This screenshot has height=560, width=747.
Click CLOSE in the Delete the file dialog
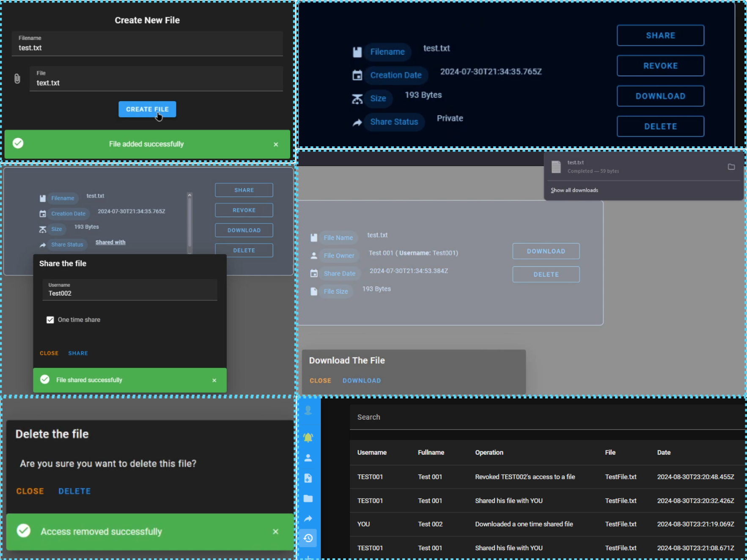[30, 491]
